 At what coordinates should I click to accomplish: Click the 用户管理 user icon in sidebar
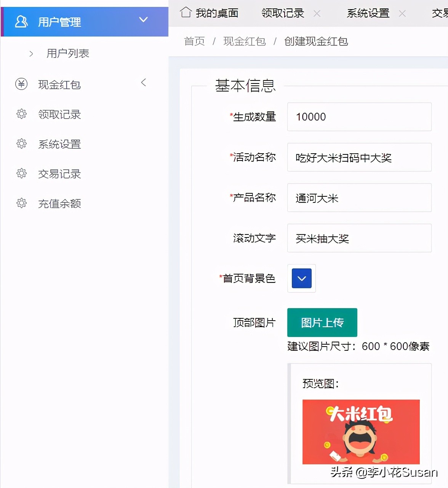(21, 22)
